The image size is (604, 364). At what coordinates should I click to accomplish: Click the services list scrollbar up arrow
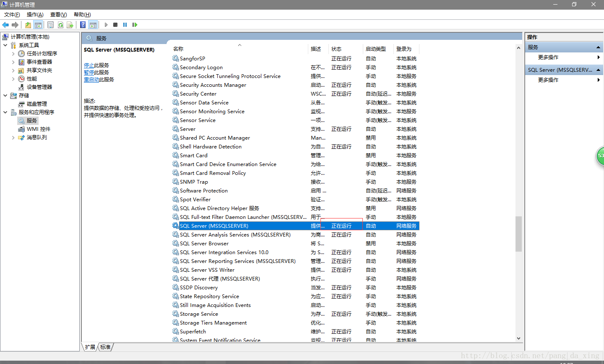tap(518, 48)
